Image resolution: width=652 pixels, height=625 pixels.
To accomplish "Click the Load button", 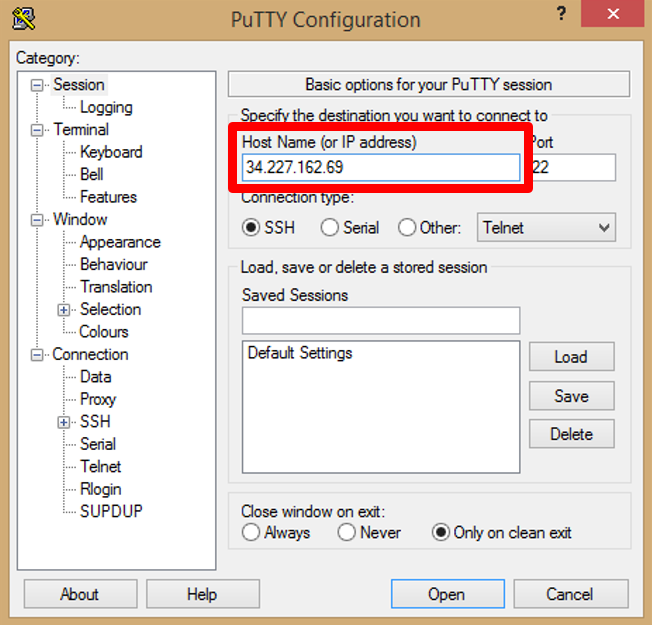I will point(571,357).
